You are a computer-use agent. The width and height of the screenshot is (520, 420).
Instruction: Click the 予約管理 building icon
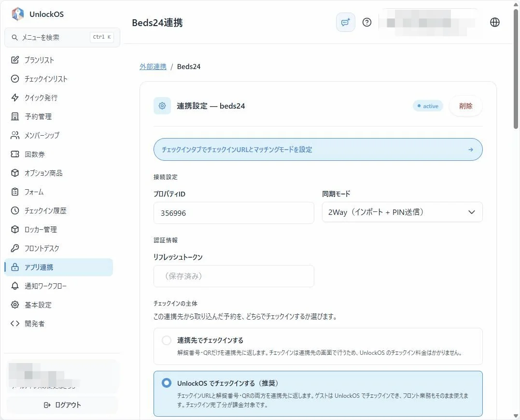15,116
